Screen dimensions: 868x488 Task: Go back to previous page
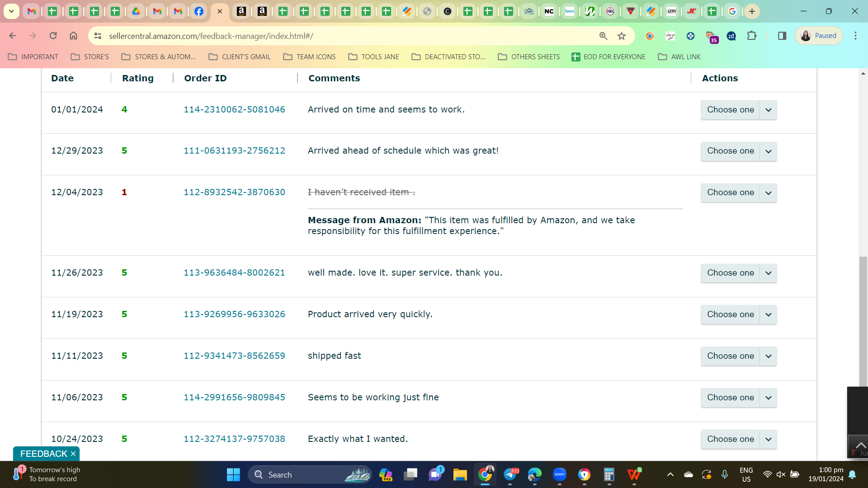click(x=13, y=36)
